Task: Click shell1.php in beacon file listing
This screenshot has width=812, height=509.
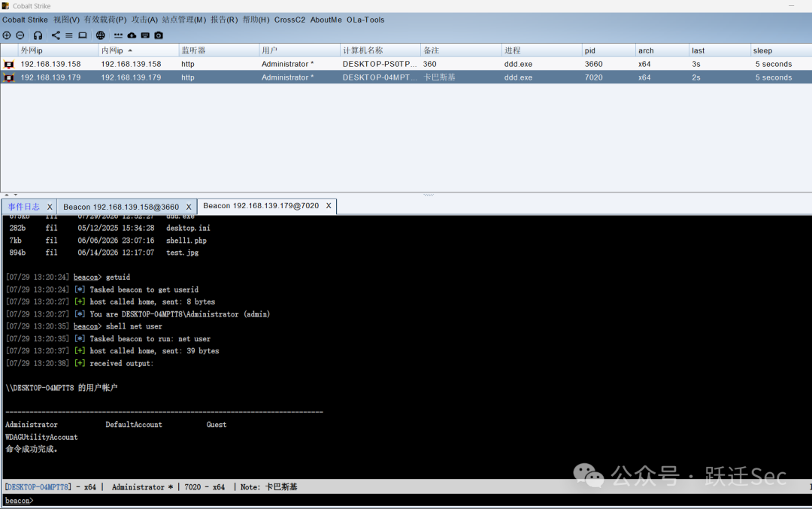Action: pyautogui.click(x=186, y=241)
